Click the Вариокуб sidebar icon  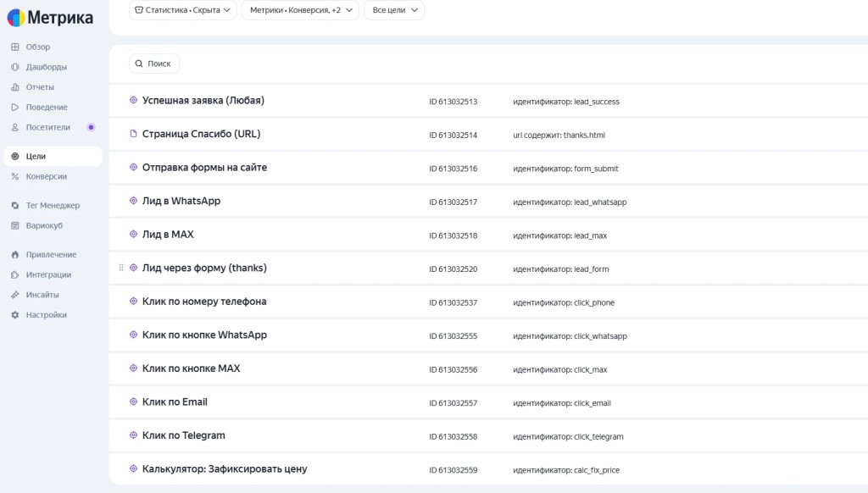click(15, 226)
